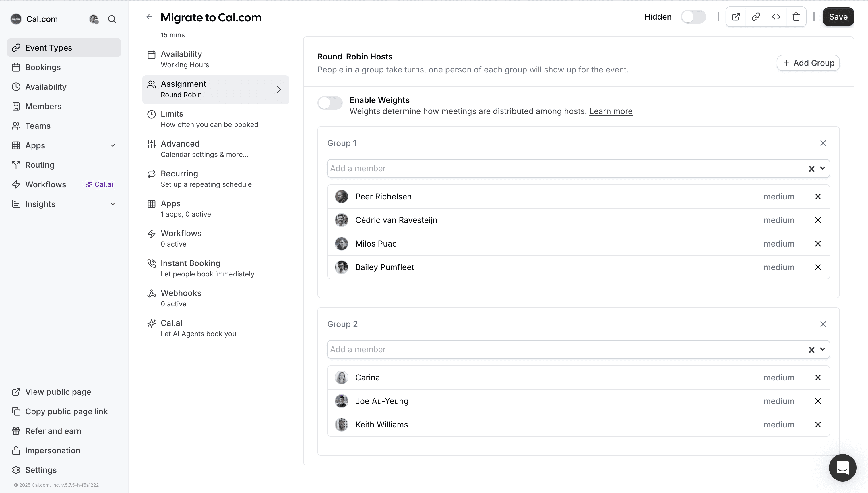
Task: Switch to the Recurring tab
Action: 216,179
